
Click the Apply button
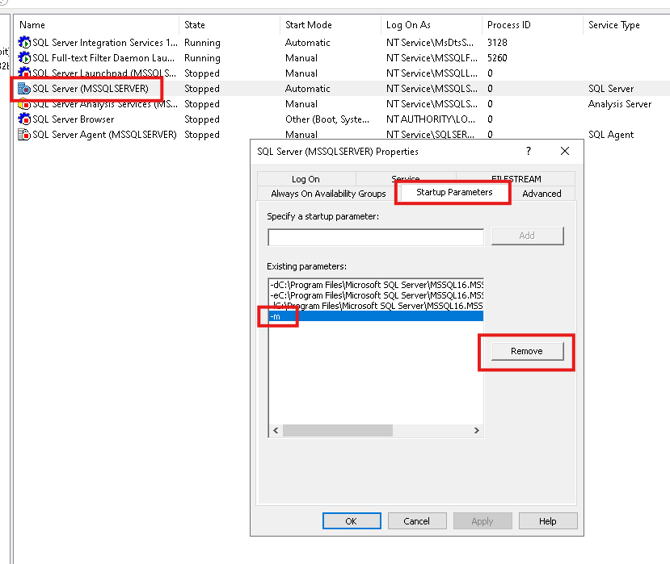pos(482,521)
